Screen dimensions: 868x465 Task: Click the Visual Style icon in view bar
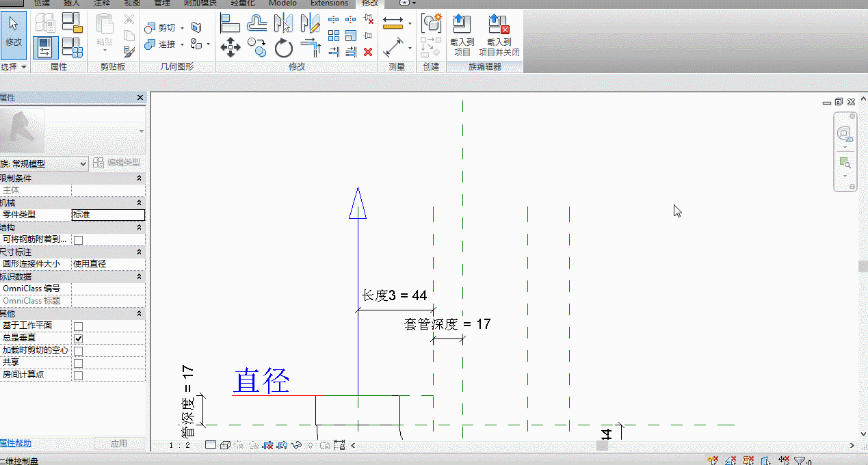224,445
